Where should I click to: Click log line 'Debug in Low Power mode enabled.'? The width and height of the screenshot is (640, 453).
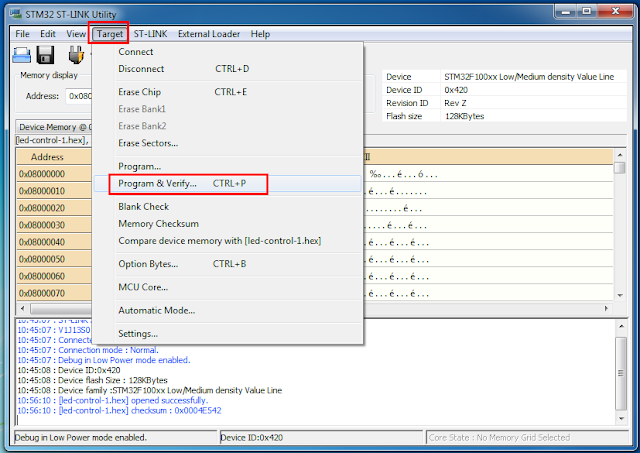point(104,360)
